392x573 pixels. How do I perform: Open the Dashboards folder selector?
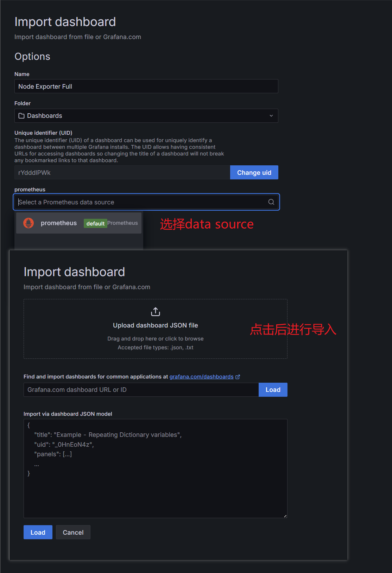(146, 116)
